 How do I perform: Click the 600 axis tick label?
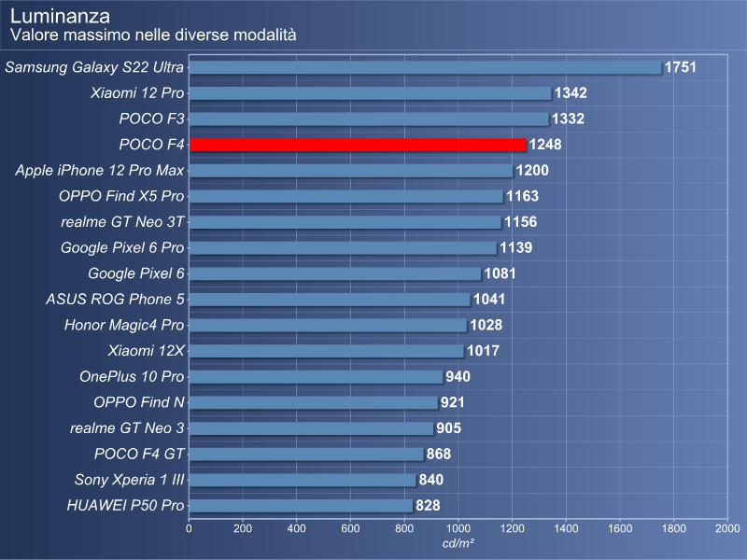click(351, 528)
